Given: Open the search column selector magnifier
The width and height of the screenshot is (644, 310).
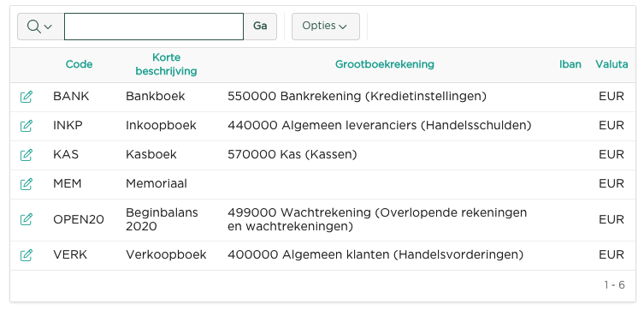Looking at the screenshot, I should click(41, 27).
